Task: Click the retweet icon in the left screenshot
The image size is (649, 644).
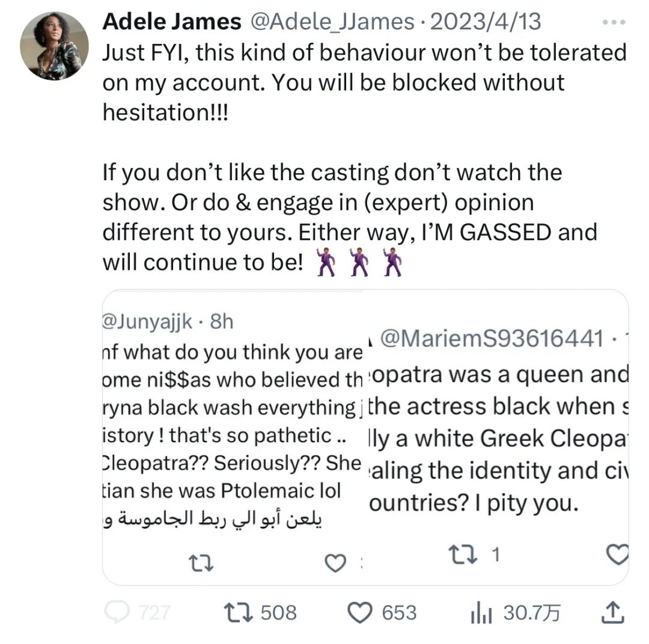Action: [x=197, y=563]
